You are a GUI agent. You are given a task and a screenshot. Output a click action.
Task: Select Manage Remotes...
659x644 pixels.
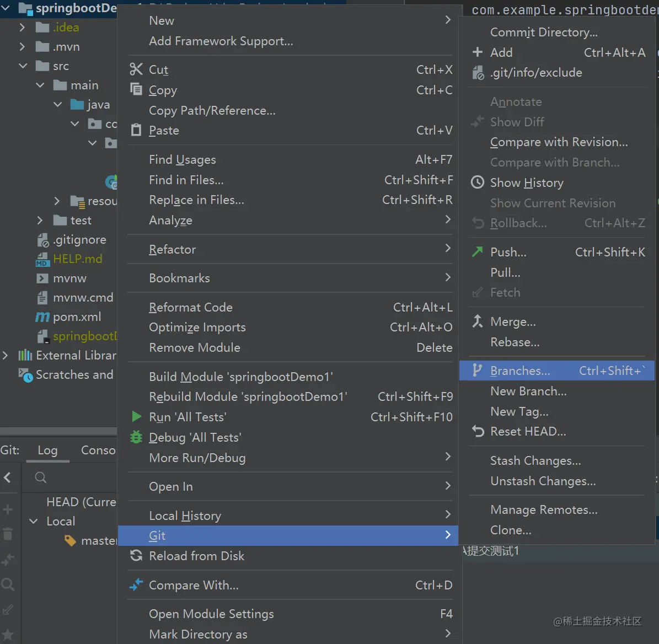point(556,509)
